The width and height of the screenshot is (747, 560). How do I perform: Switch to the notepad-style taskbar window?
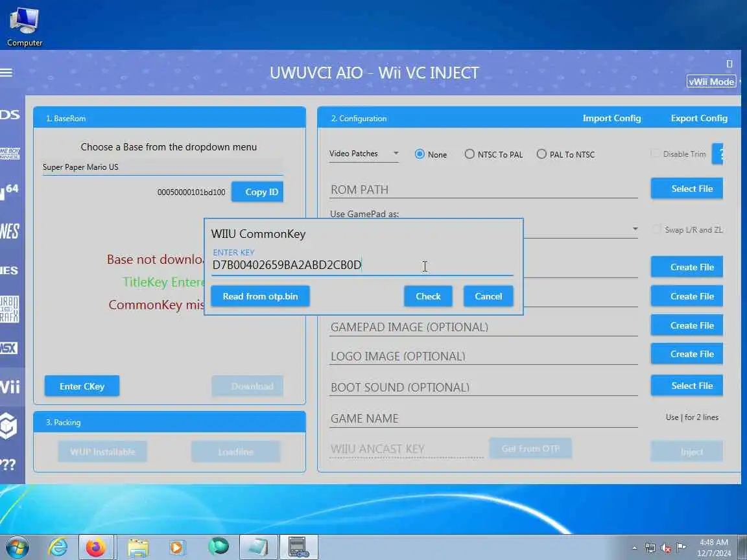(258, 547)
